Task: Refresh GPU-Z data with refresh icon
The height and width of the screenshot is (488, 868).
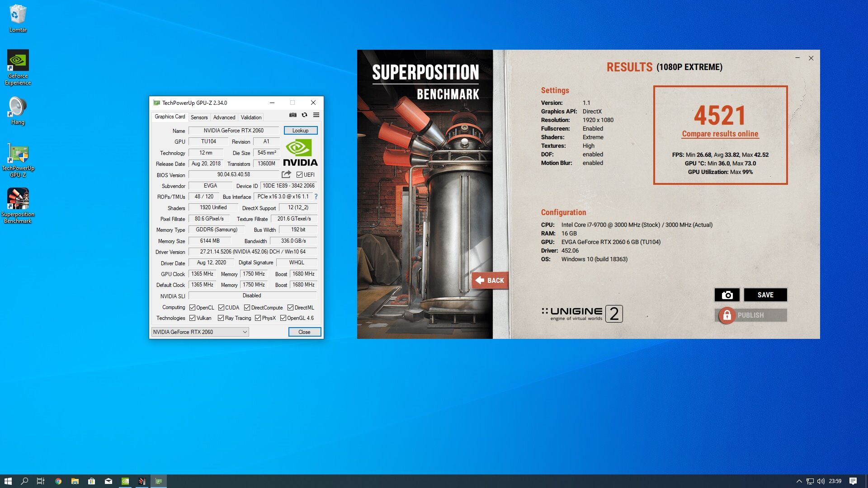Action: pyautogui.click(x=304, y=115)
